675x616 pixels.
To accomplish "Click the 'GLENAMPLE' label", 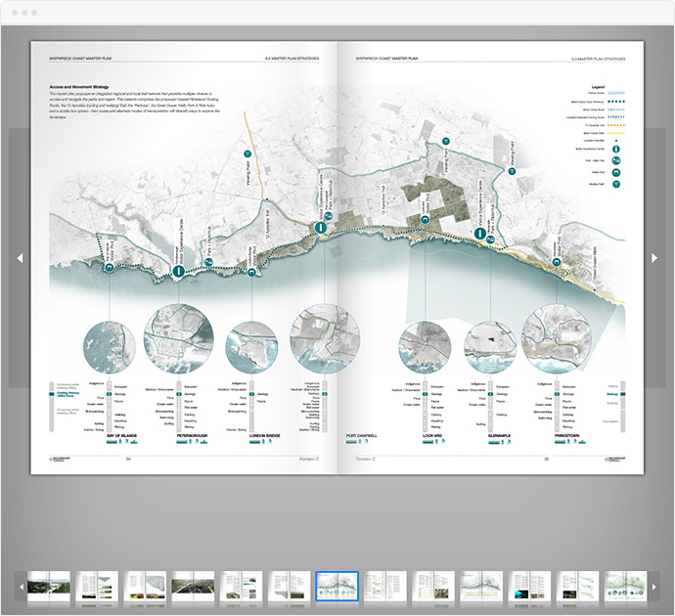I will click(499, 436).
